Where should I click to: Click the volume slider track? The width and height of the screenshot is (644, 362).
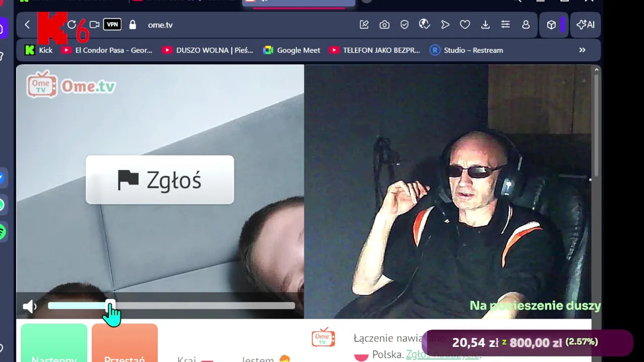coord(171,306)
